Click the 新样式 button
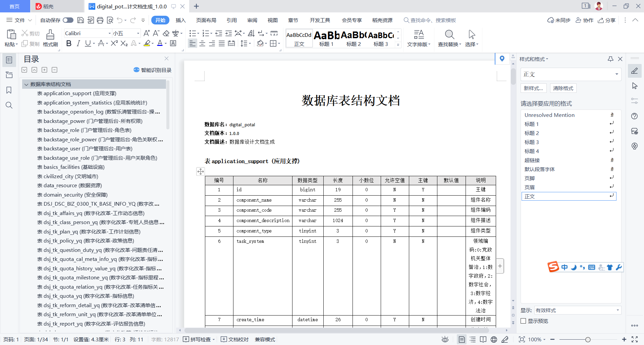 (533, 88)
